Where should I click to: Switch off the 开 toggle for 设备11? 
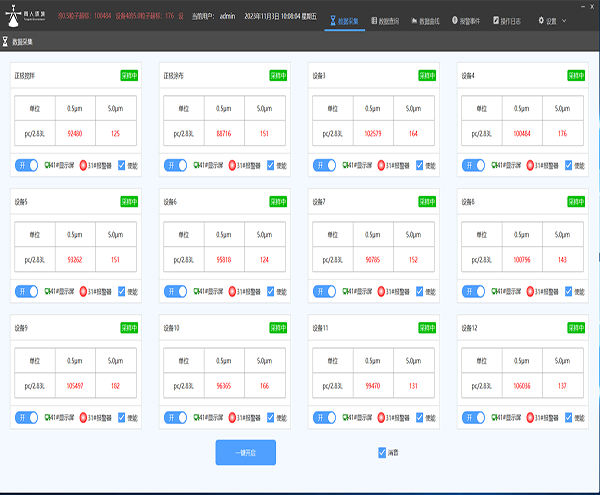tap(324, 417)
